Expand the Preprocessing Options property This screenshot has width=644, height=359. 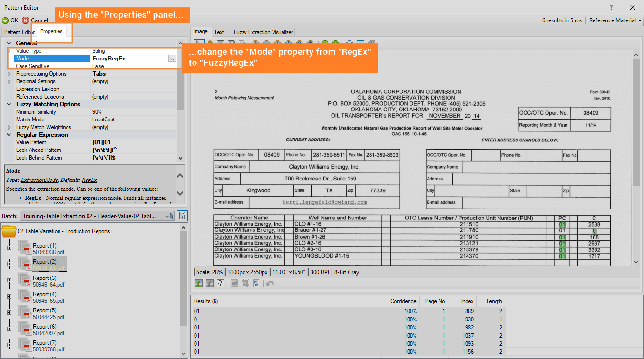click(x=9, y=74)
